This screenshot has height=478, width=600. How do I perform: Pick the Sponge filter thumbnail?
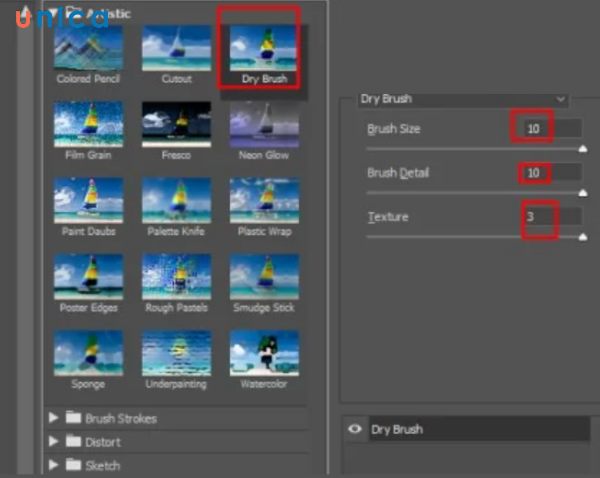[x=88, y=353]
